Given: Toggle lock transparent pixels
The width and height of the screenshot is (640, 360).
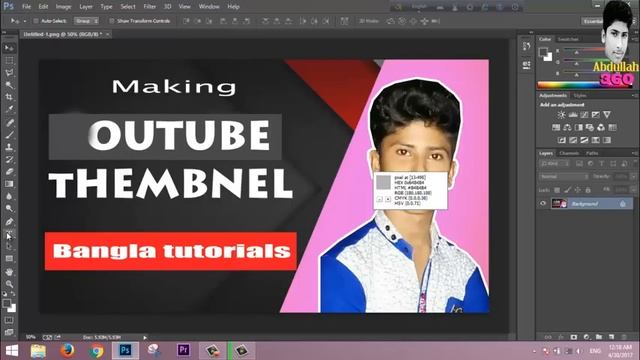Looking at the screenshot, I should pos(557,190).
